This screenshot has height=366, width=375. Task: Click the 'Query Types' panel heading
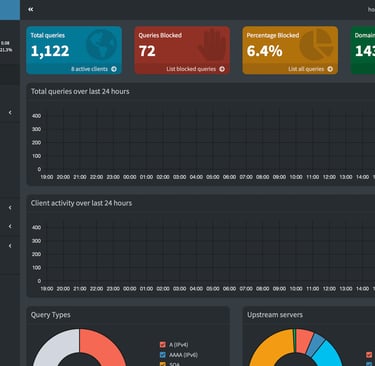point(50,315)
